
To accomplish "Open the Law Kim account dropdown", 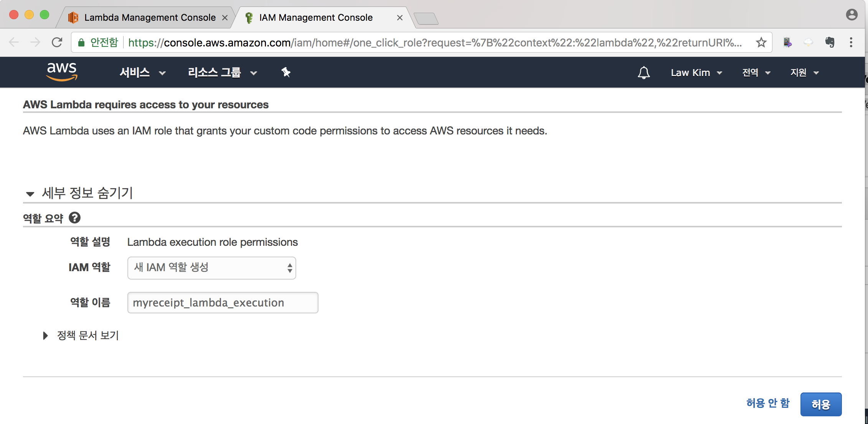I will click(696, 73).
